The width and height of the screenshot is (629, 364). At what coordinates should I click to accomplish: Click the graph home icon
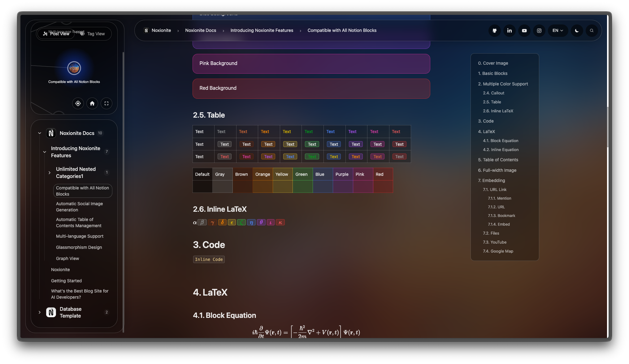coord(92,103)
